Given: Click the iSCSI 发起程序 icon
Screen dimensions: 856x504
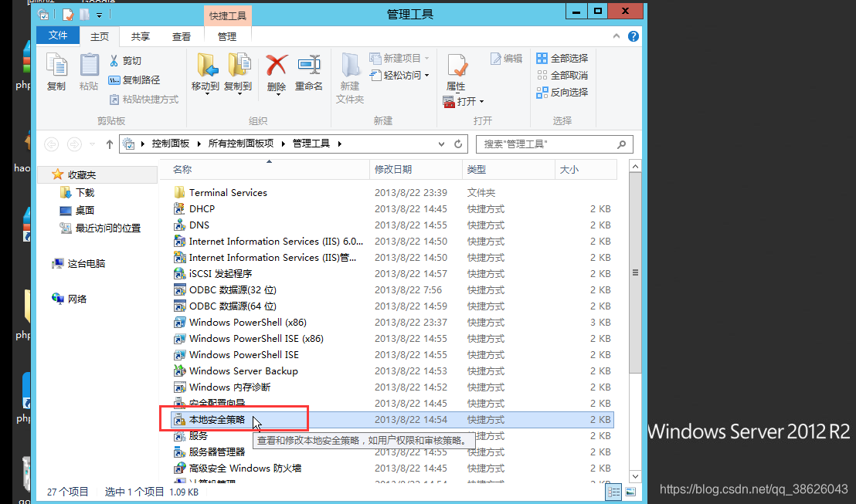Looking at the screenshot, I should point(179,274).
